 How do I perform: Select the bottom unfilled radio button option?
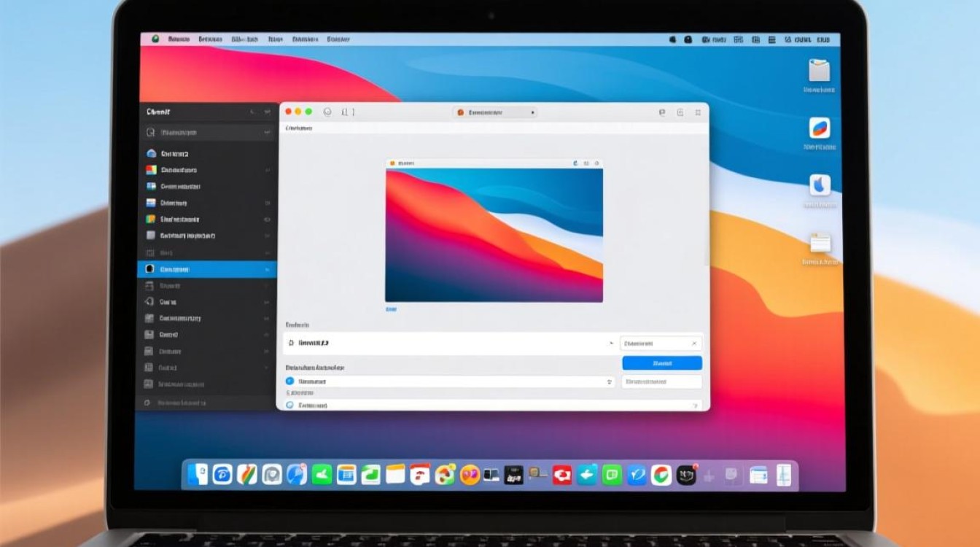tap(289, 405)
